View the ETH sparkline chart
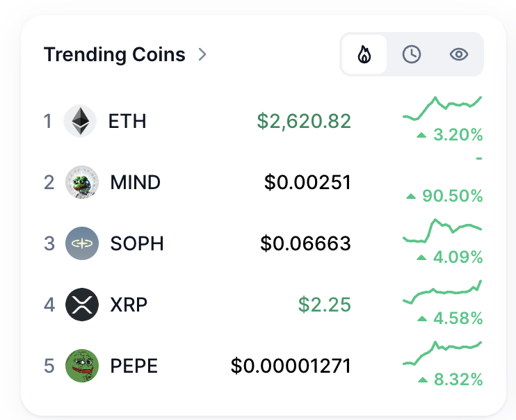Viewport: 516px width, 420px height. 442,109
